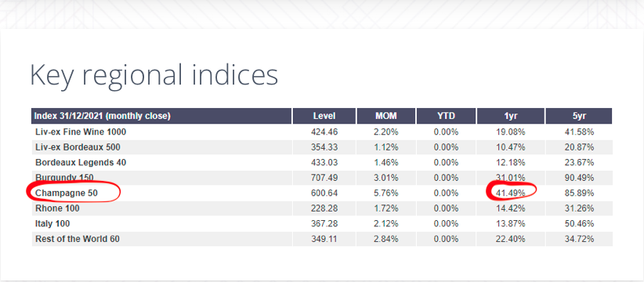The height and width of the screenshot is (282, 644).
Task: Click the YTD column header
Action: pyautogui.click(x=446, y=116)
